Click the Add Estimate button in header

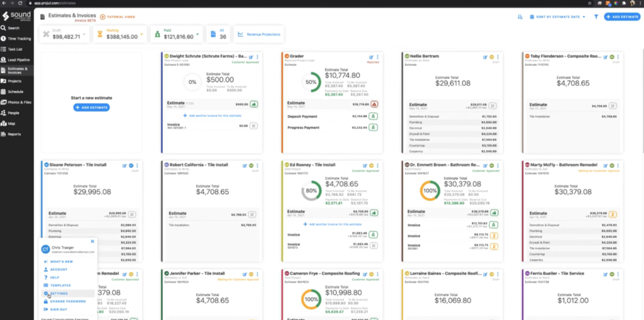(x=622, y=17)
